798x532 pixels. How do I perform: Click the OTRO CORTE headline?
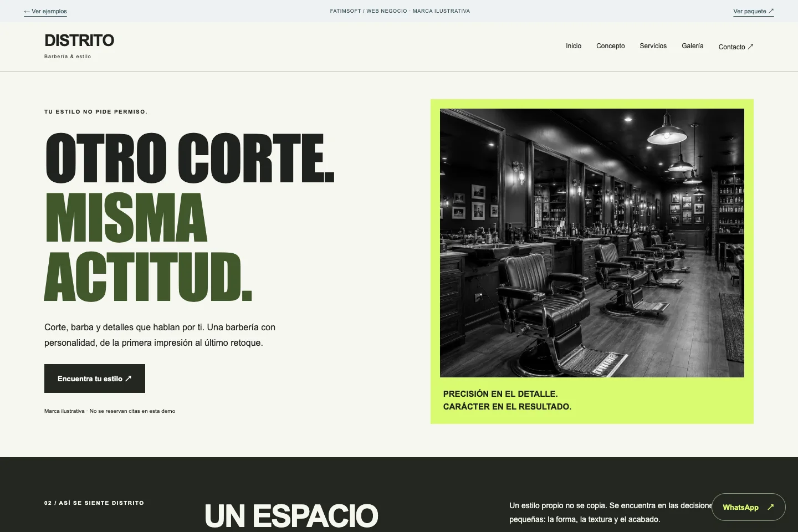point(190,158)
